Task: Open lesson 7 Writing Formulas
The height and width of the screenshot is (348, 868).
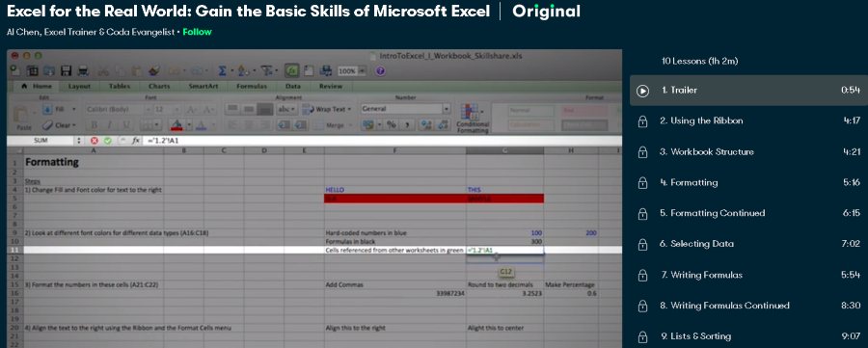Action: [748, 275]
